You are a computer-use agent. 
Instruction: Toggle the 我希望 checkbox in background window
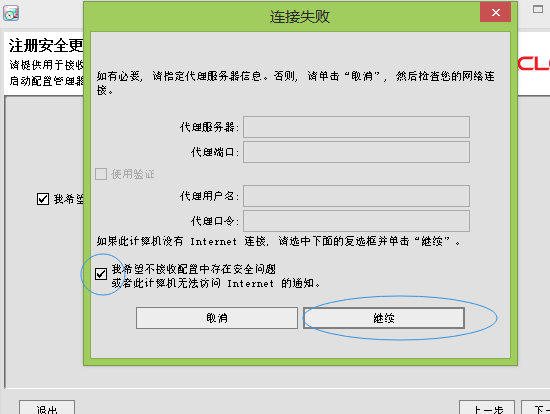[x=43, y=199]
